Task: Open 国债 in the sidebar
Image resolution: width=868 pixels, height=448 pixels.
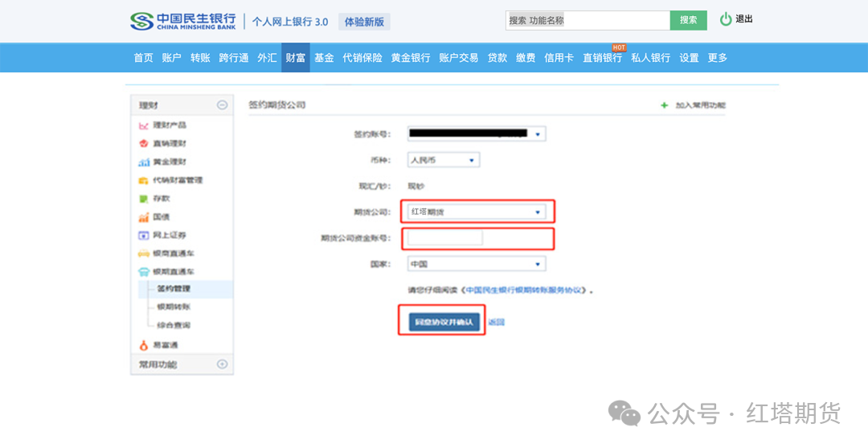Action: (x=161, y=217)
